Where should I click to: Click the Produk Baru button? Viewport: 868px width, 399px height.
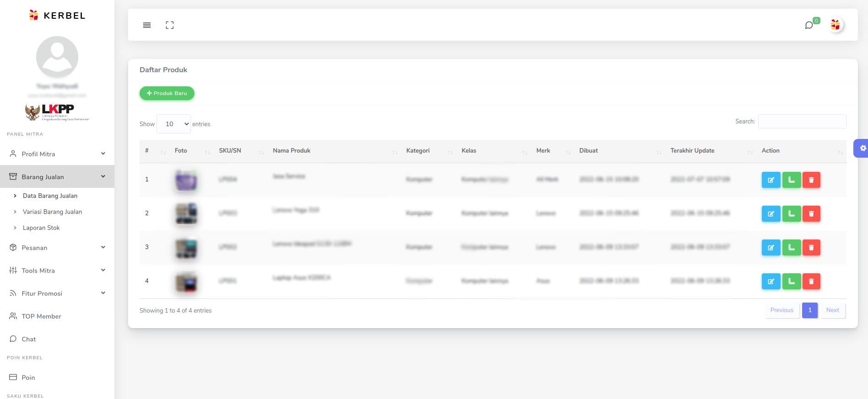point(167,93)
